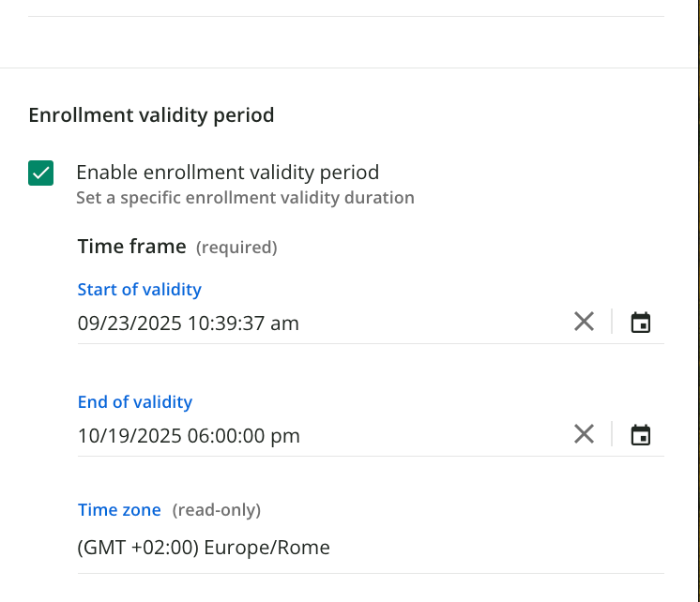Uncheck the Enable enrollment validity period checkbox
This screenshot has height=602, width=700.
click(41, 173)
